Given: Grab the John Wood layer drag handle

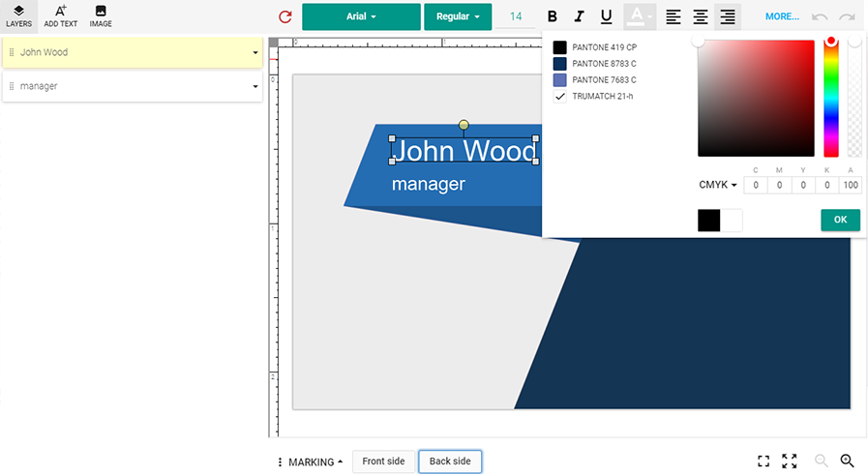Looking at the screenshot, I should [x=12, y=52].
